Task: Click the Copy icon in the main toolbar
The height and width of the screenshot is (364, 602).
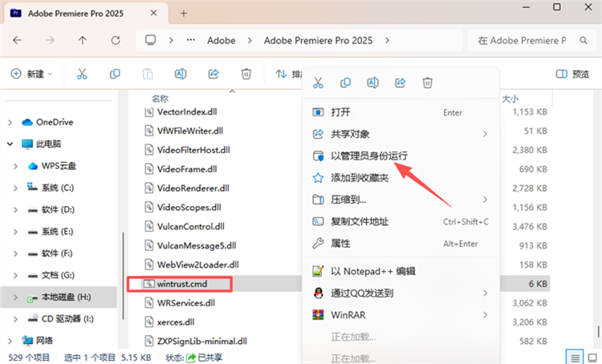Action: 115,74
